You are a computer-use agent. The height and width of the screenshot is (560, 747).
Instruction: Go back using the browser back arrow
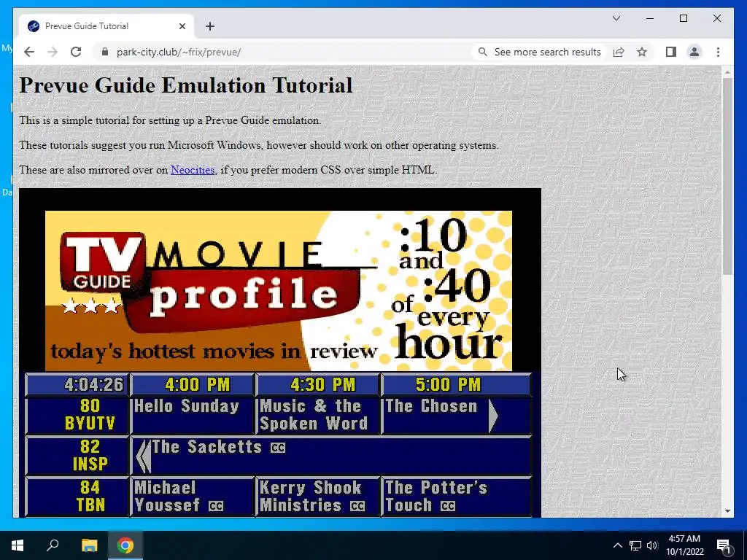coord(29,52)
